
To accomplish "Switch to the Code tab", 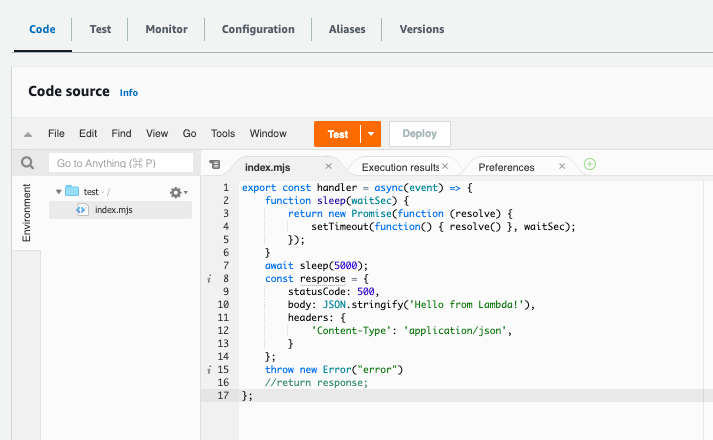I will [42, 29].
